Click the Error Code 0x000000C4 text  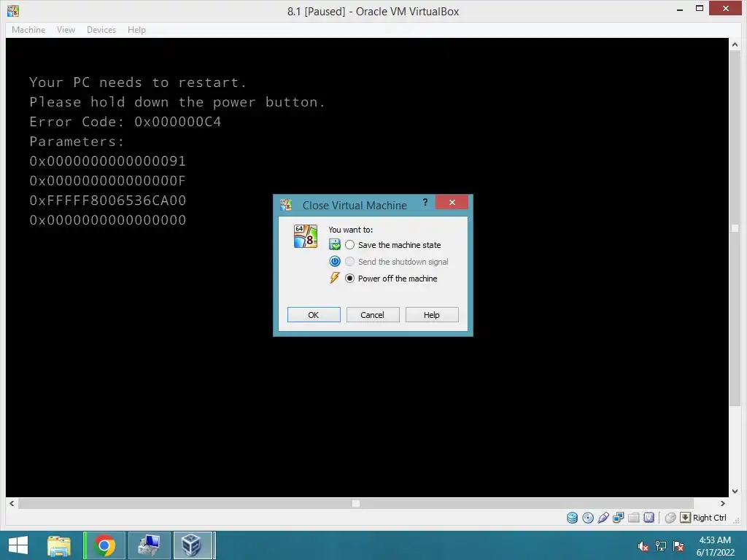(125, 122)
